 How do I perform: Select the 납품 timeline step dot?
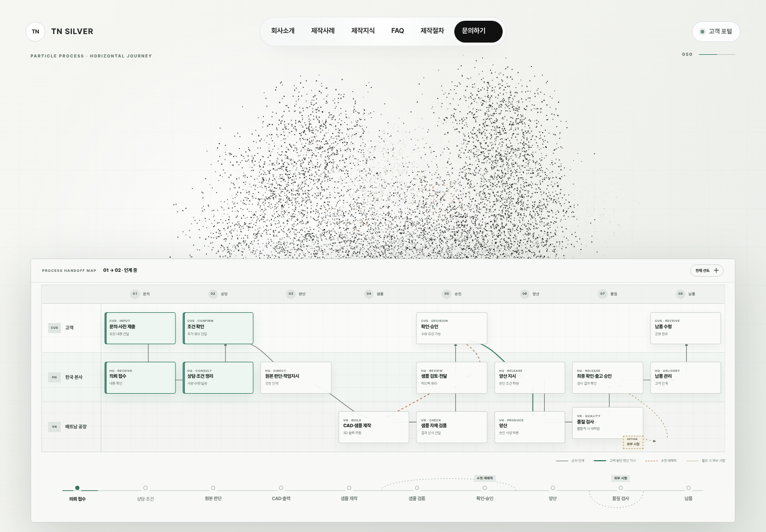[688, 488]
